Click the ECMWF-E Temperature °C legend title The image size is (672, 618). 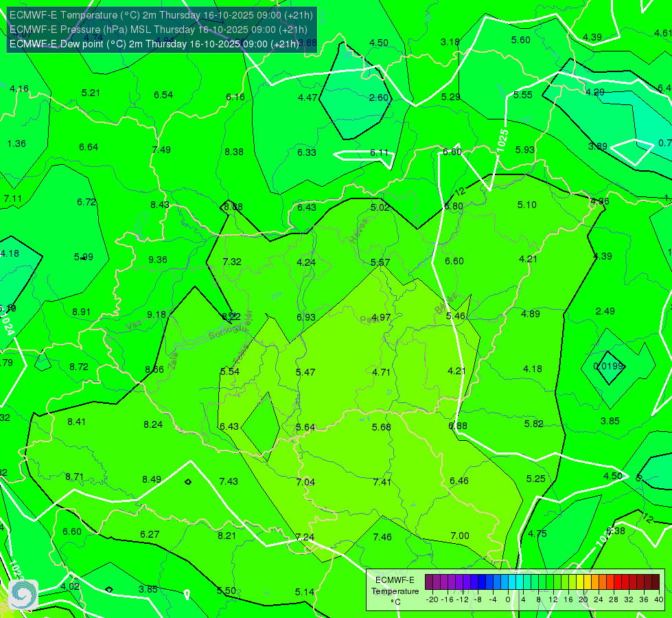click(395, 591)
